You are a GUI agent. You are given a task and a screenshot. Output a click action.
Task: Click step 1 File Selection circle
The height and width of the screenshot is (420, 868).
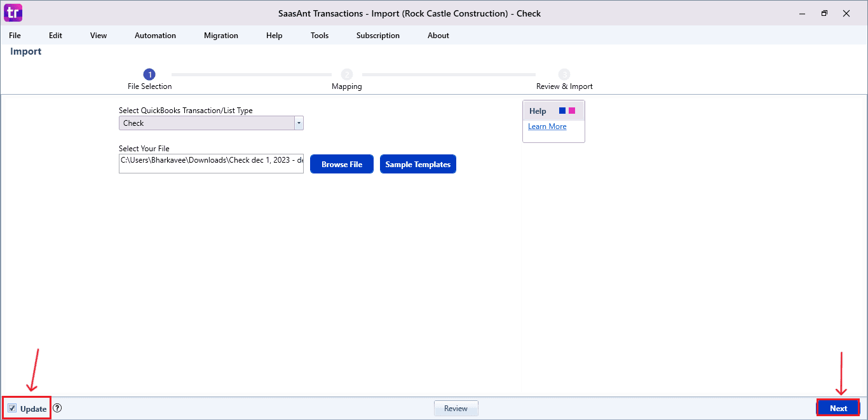click(x=149, y=74)
